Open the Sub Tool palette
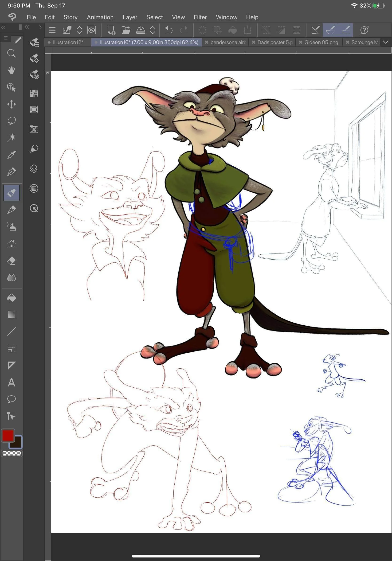This screenshot has height=561, width=392. click(34, 42)
